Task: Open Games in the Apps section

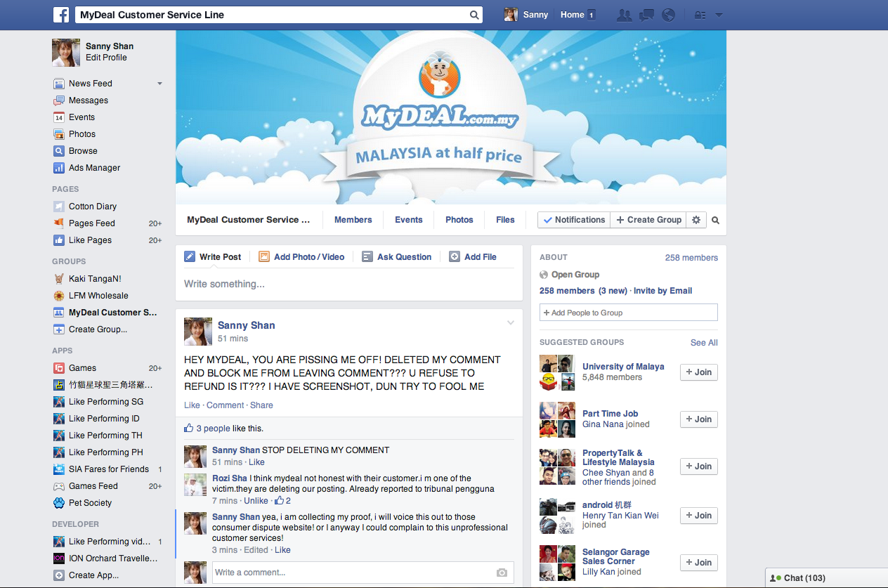Action: [82, 368]
